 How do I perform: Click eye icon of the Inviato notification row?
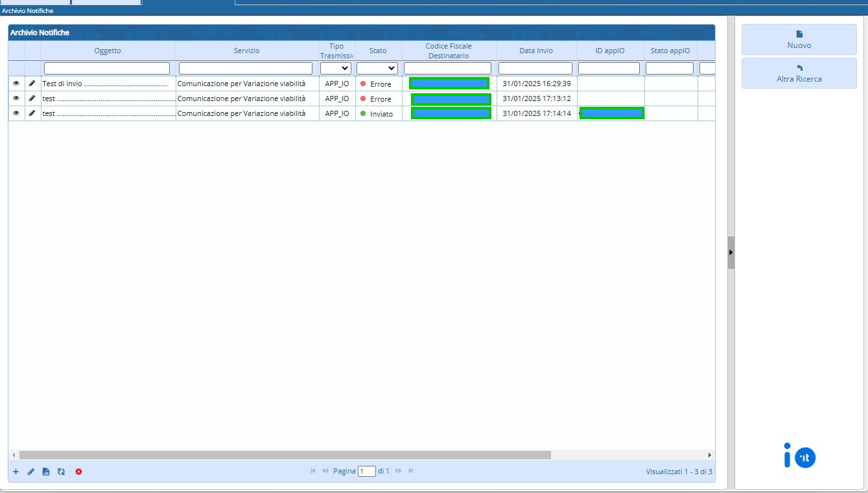click(x=16, y=113)
